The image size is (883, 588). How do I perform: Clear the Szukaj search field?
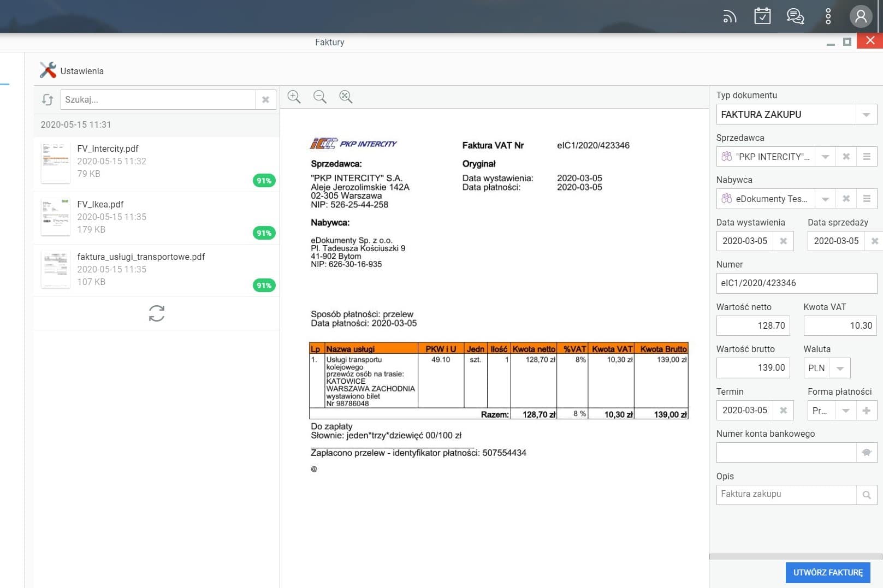point(265,99)
